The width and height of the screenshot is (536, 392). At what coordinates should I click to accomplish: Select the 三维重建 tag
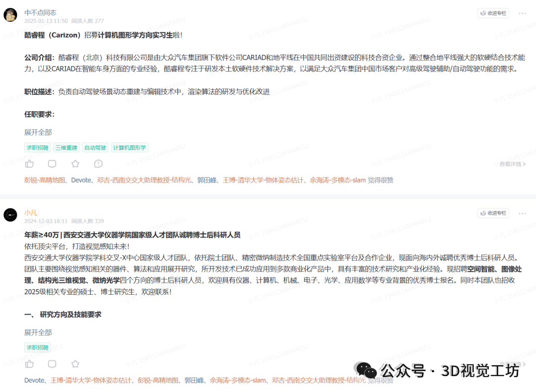pos(67,148)
